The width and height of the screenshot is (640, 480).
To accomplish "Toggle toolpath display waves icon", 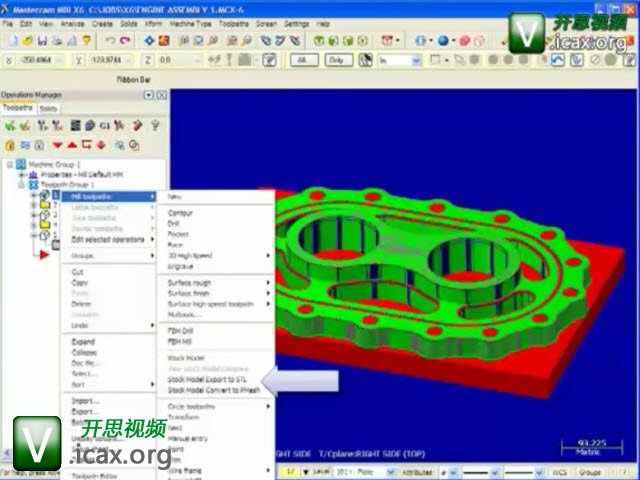I will (25, 145).
